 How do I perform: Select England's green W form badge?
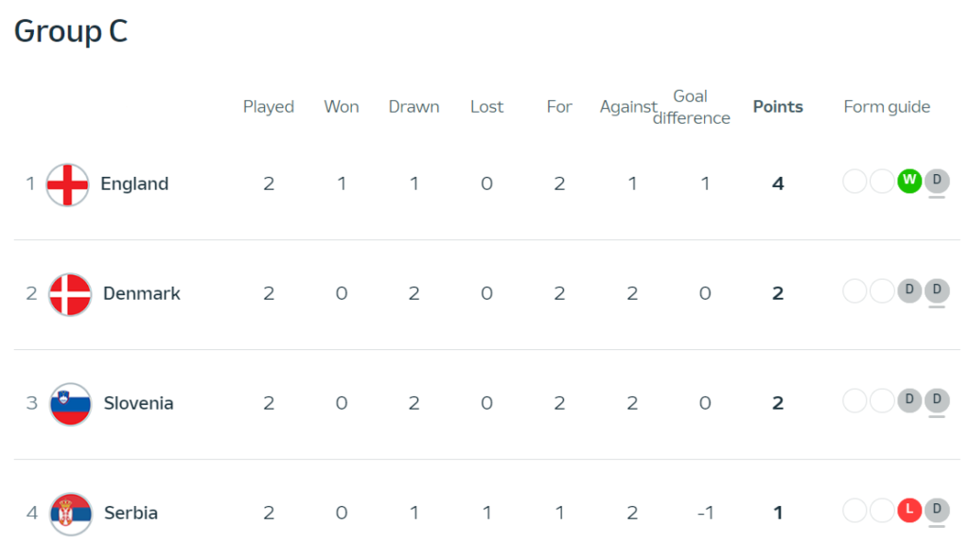[x=909, y=181]
